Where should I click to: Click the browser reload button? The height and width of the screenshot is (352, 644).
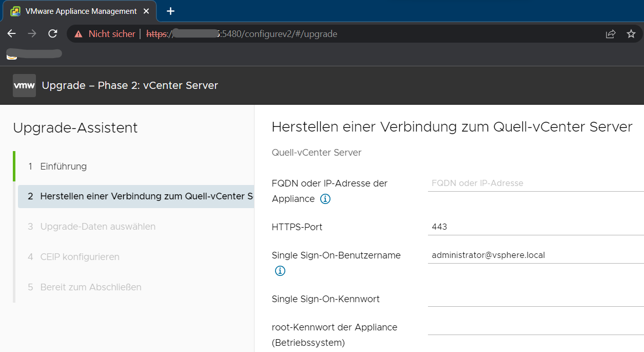click(x=52, y=34)
